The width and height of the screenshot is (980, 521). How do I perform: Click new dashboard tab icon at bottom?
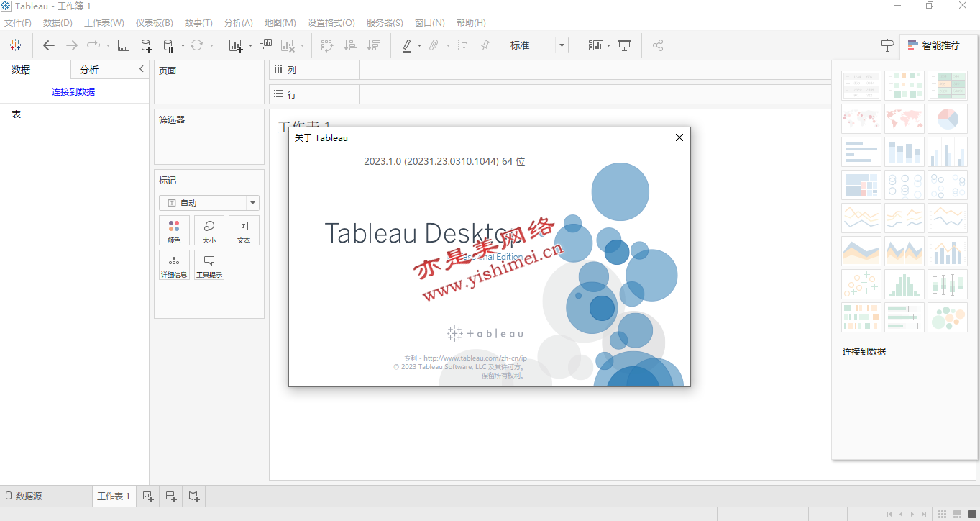[x=170, y=496]
